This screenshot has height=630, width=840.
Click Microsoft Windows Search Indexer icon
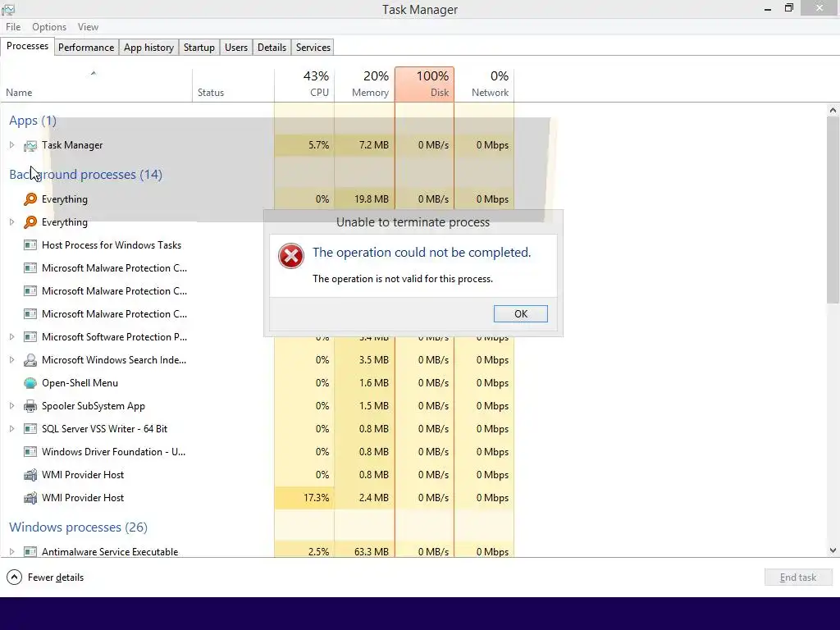pos(30,360)
